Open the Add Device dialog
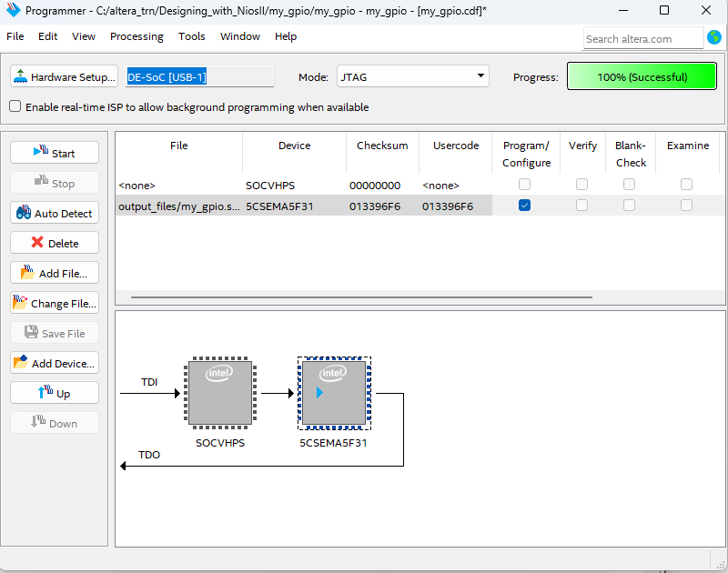 pyautogui.click(x=55, y=363)
